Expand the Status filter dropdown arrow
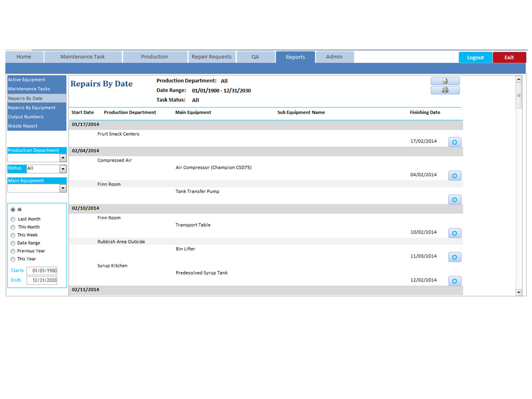 click(63, 169)
